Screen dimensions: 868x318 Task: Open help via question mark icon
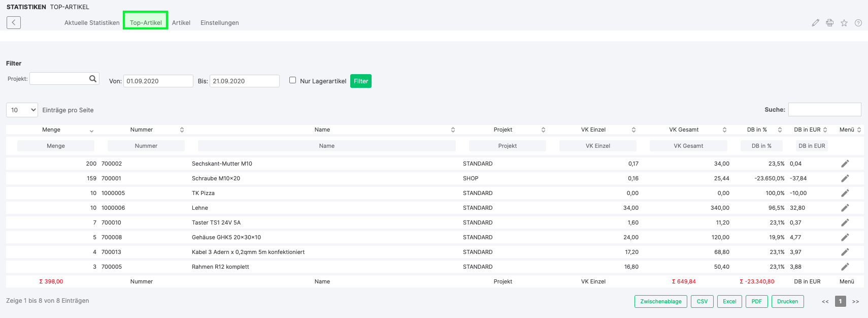pos(858,23)
